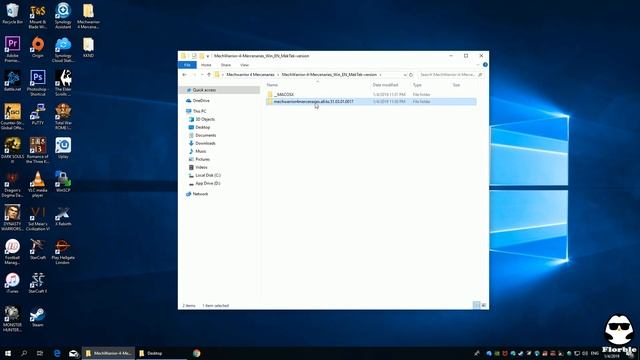Expand the ribbon with chevron arrow
Viewport: 640px width, 360px height.
[x=478, y=64]
